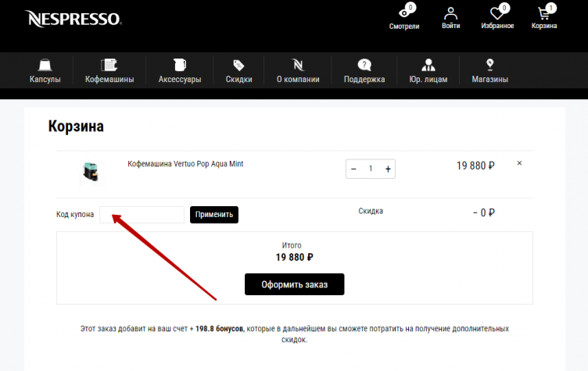Click the Итого total 19 880 ₽
Screen dimensions: 588x371
[x=294, y=258]
